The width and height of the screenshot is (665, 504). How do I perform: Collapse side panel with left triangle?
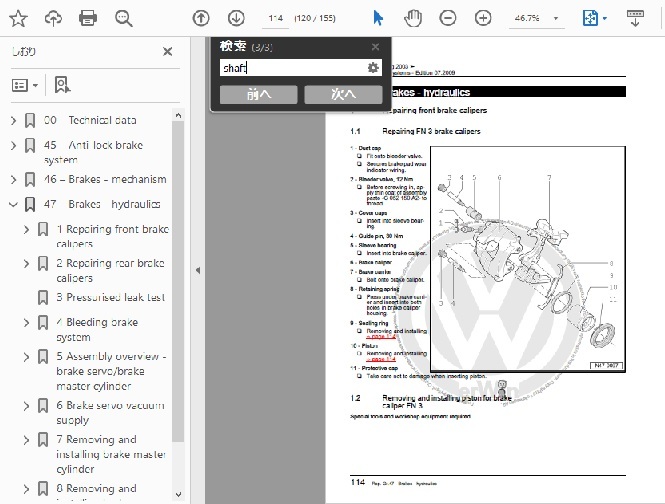[x=198, y=270]
